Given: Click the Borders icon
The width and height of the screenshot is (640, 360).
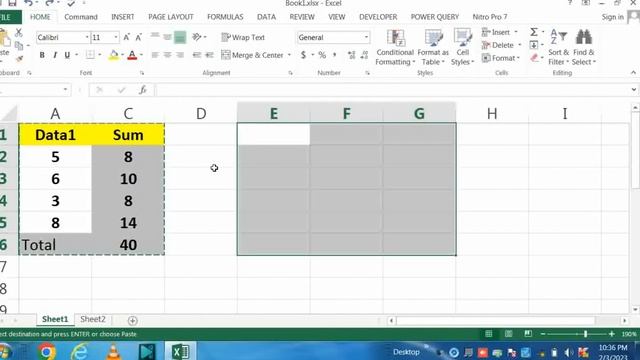Looking at the screenshot, I should click(90, 55).
